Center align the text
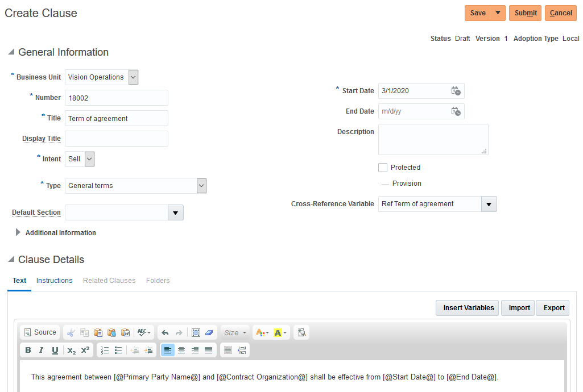The height and width of the screenshot is (392, 583). click(x=181, y=350)
